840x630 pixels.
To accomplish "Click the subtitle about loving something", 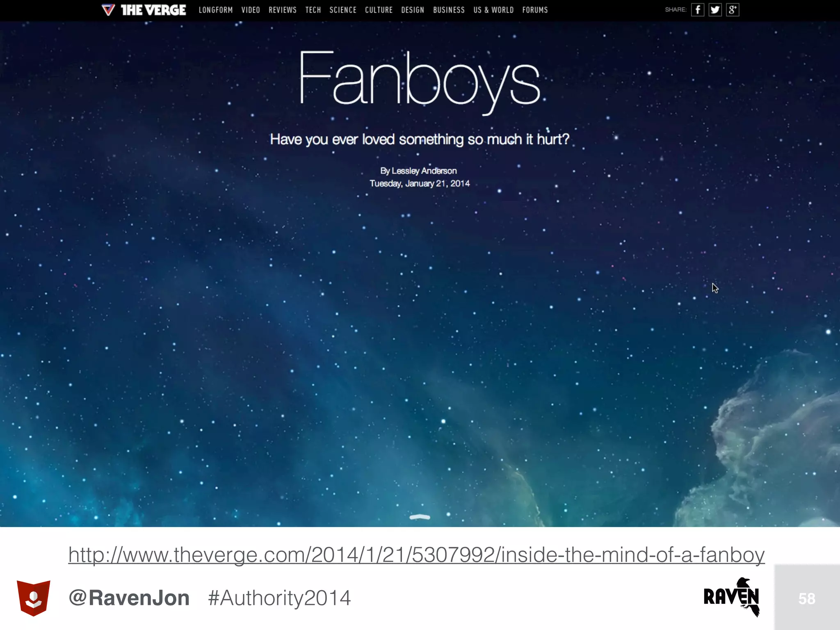I will pos(420,139).
